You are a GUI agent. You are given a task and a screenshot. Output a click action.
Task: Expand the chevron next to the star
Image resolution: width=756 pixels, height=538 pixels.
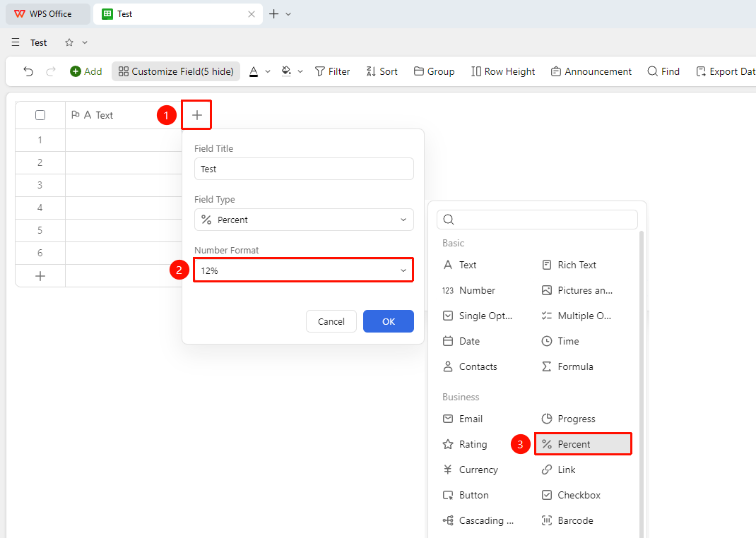point(85,42)
